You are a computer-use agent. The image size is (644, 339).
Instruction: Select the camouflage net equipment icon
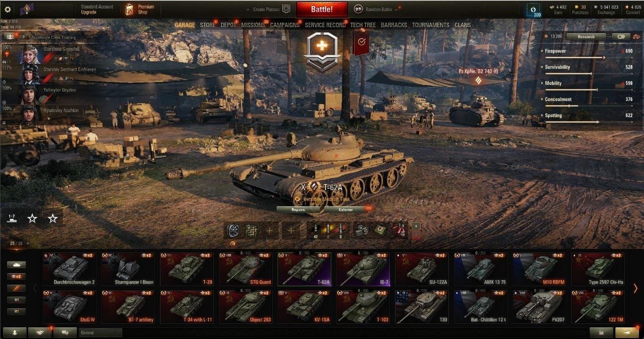click(251, 230)
